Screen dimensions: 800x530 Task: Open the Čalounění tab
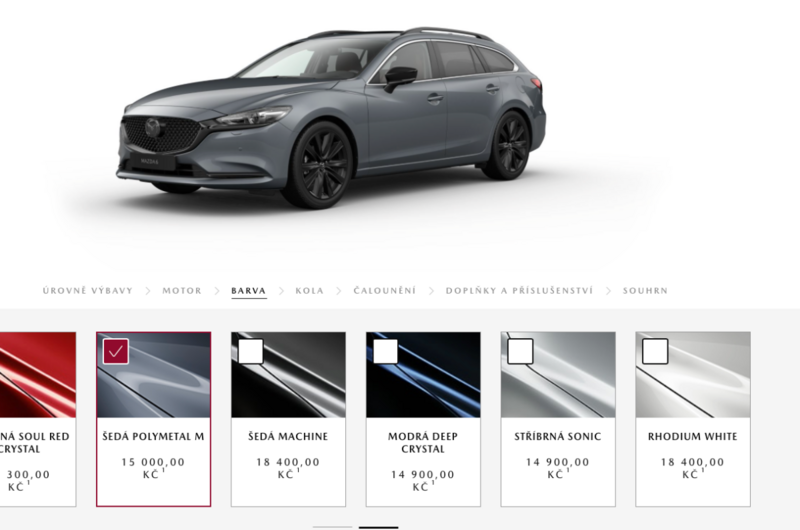[385, 291]
